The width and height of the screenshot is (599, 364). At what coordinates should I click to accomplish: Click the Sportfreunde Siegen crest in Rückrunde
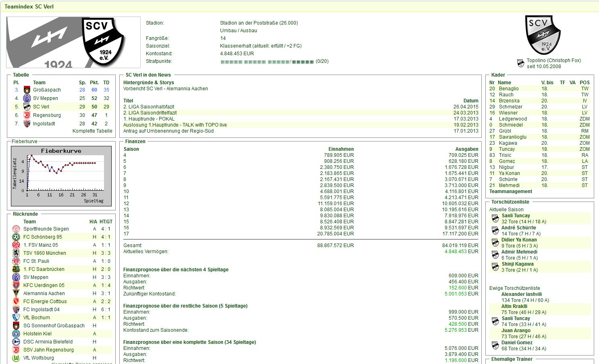[16, 229]
